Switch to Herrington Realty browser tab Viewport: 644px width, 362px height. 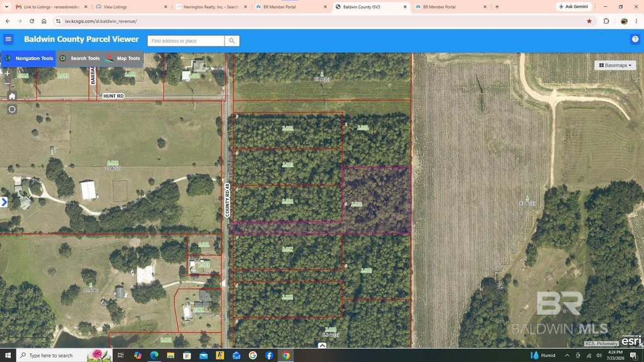click(211, 7)
